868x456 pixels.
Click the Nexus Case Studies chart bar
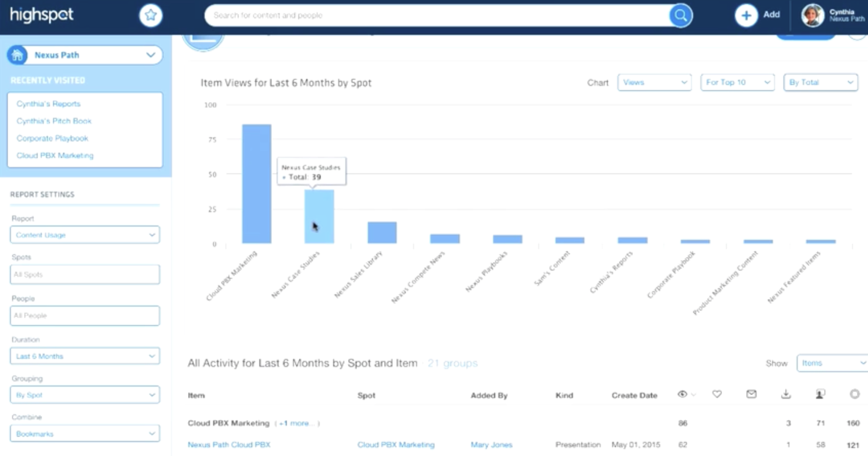point(319,217)
